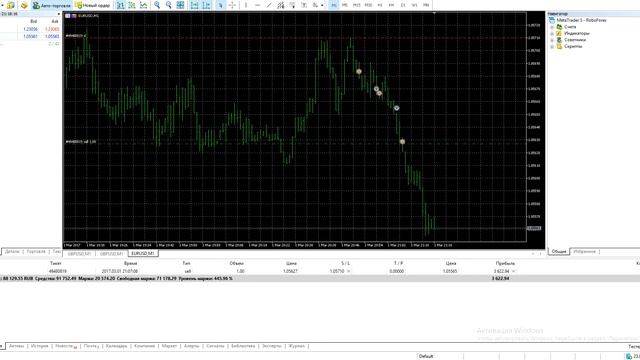This screenshot has height=360, width=640.
Task: Toggle the Авто-торговля (auto-trading) button
Action: 51,5
